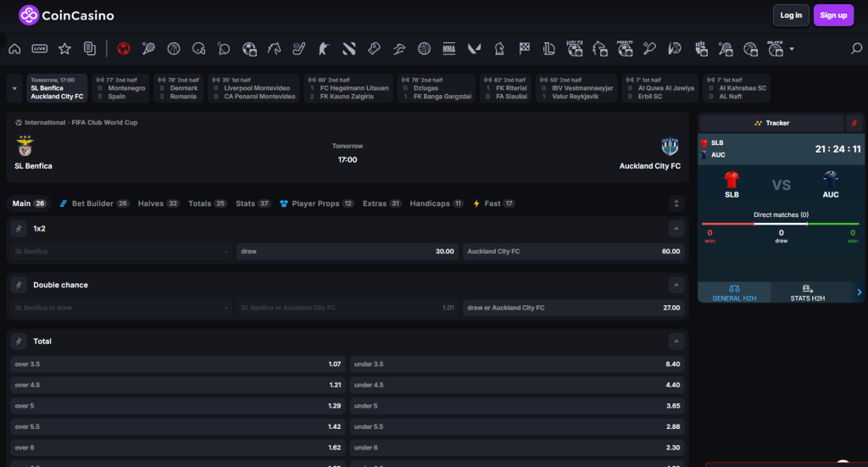Screen dimensions: 868x467
Task: Select the Dota 2 icon
Action: (348, 48)
